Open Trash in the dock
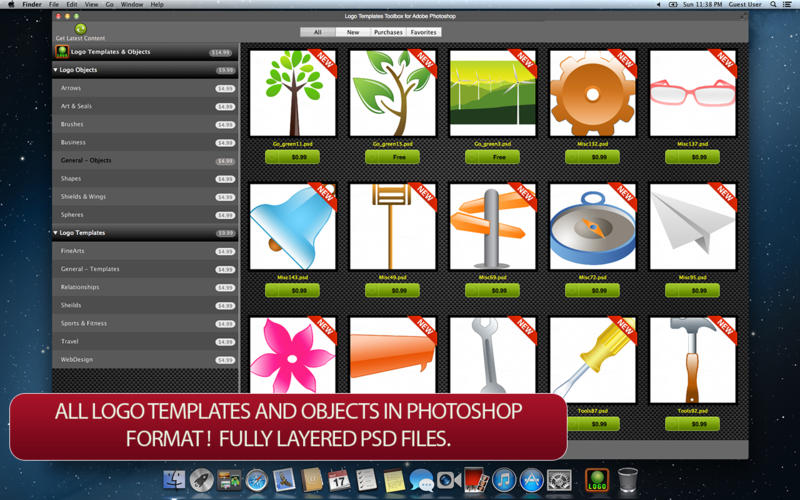 (628, 480)
